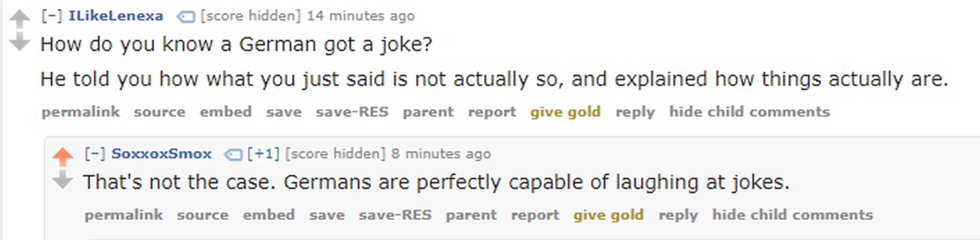Collapse ILikeLenexa's comment thread
Screen dimensions: 980x240
click(52, 16)
